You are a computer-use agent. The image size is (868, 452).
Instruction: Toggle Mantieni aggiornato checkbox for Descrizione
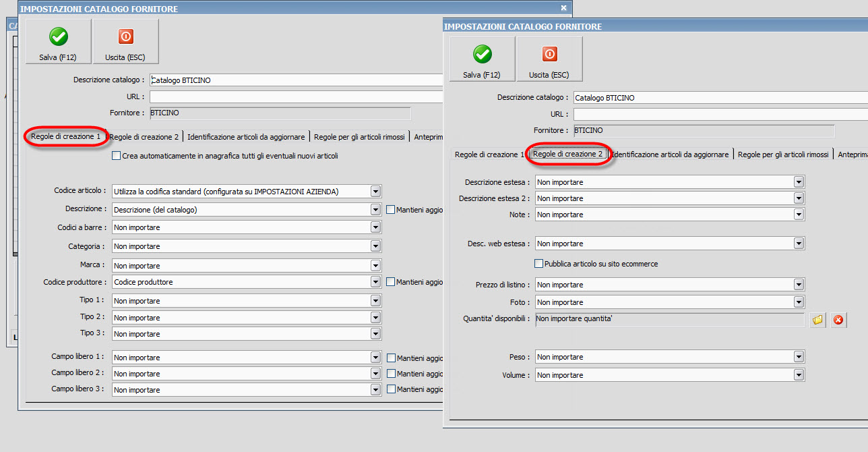pos(391,210)
